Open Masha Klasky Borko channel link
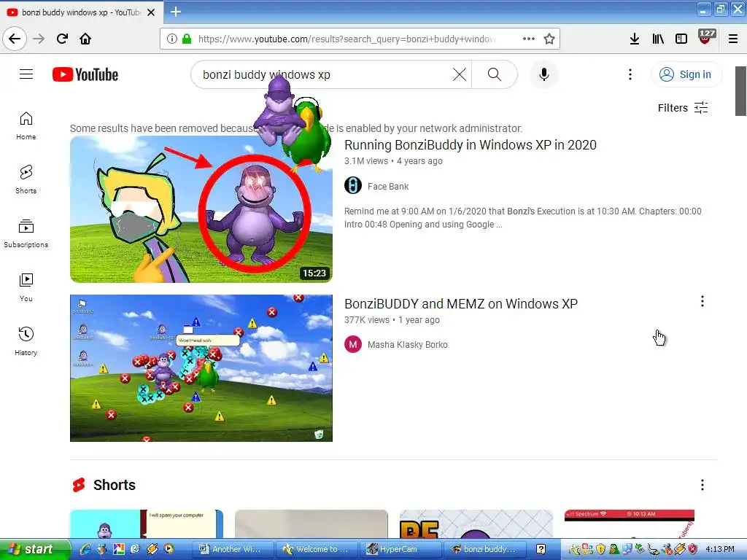Image resolution: width=747 pixels, height=560 pixels. pyautogui.click(x=407, y=344)
